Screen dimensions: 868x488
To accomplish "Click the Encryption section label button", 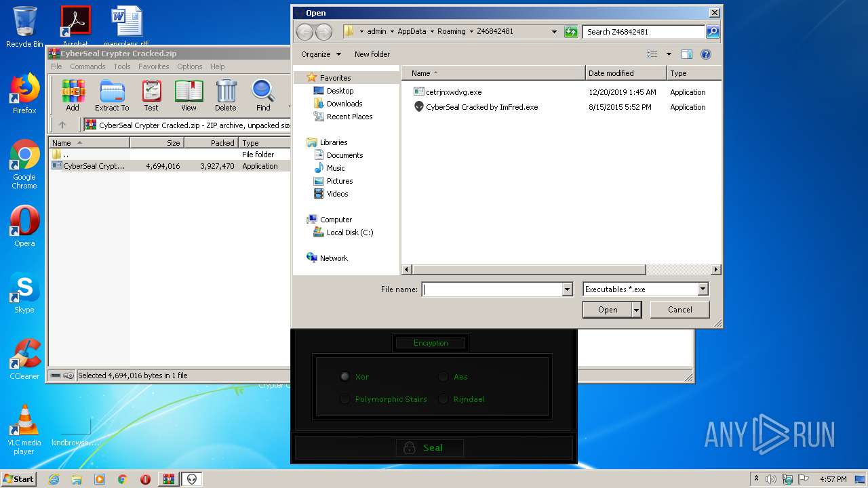I will tap(431, 343).
